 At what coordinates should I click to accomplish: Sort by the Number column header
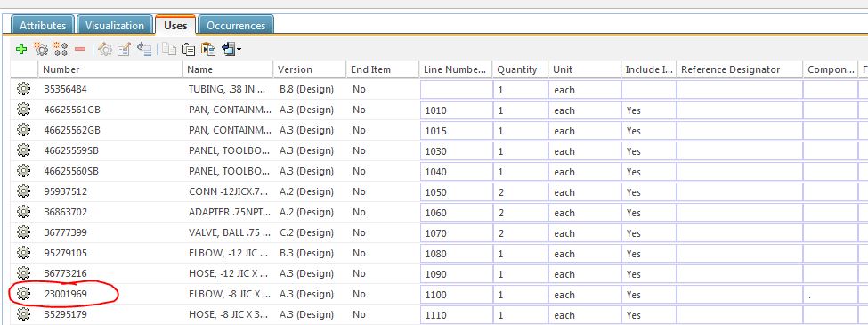tap(110, 69)
